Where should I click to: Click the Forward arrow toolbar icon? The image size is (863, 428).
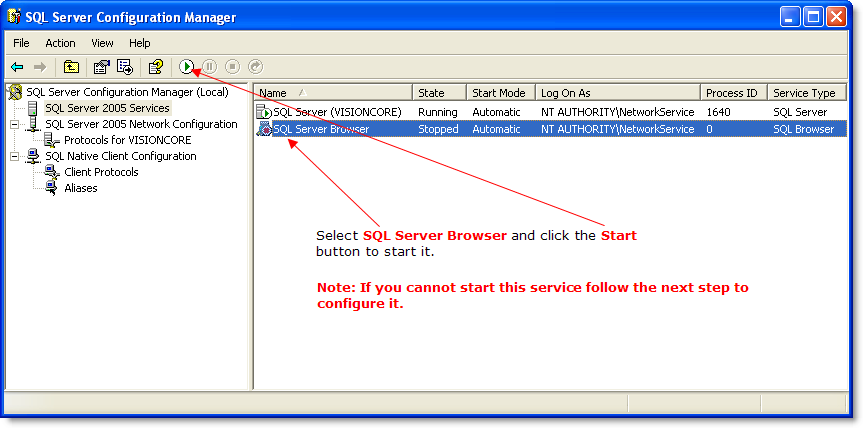(40, 67)
